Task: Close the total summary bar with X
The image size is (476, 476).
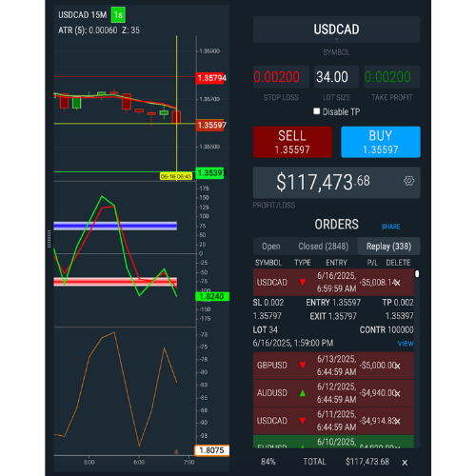Action: click(405, 463)
